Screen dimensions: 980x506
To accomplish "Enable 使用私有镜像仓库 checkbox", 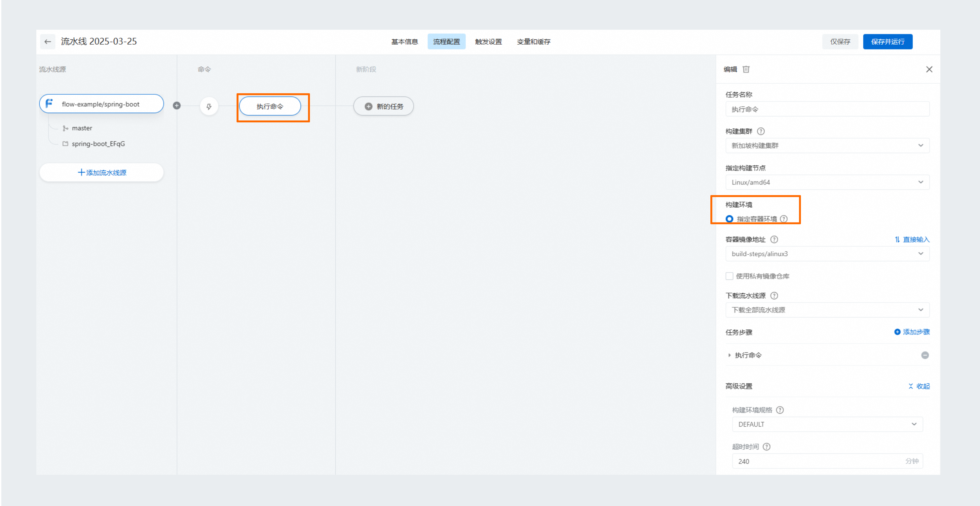I will click(729, 276).
